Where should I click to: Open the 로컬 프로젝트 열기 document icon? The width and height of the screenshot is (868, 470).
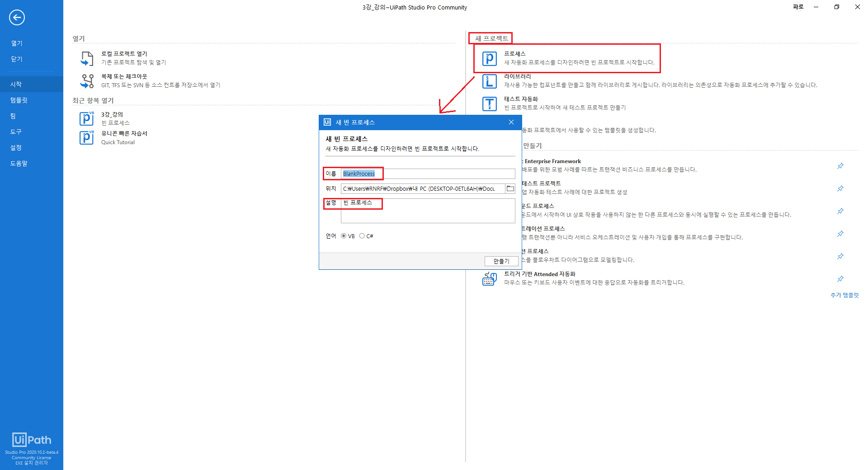[x=87, y=58]
